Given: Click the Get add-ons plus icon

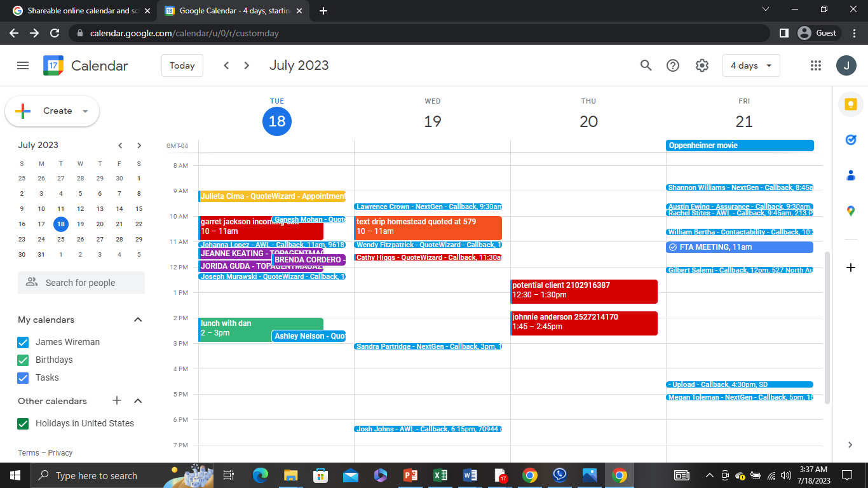Looking at the screenshot, I should (x=851, y=268).
